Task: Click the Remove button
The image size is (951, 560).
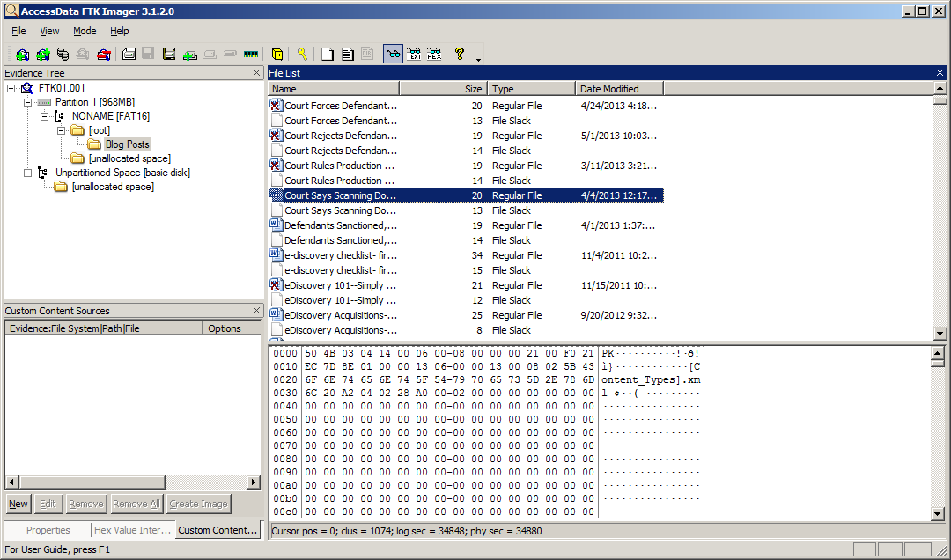Action: 86,504
